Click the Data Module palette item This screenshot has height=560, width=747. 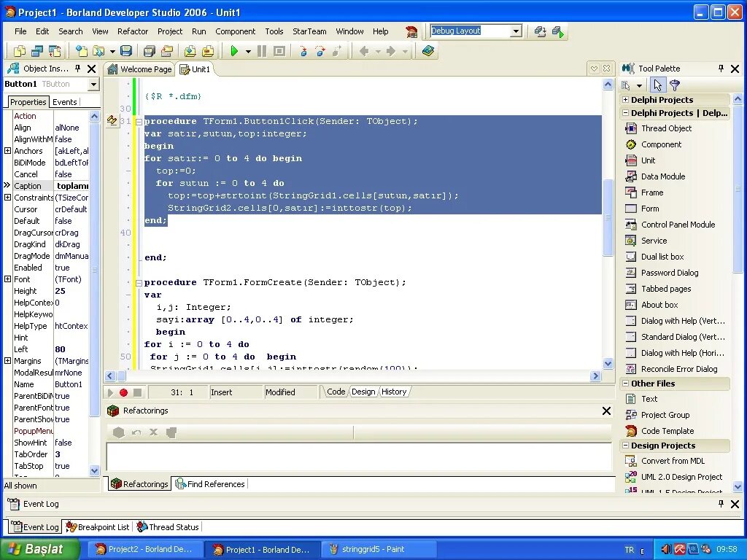(662, 176)
